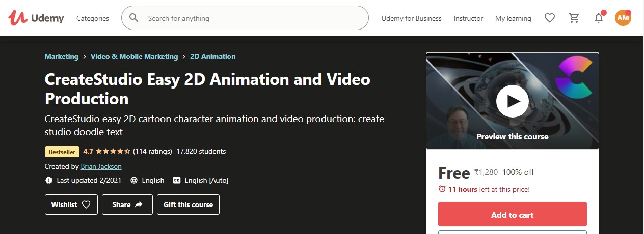Focus the Search for anything field

(245, 18)
